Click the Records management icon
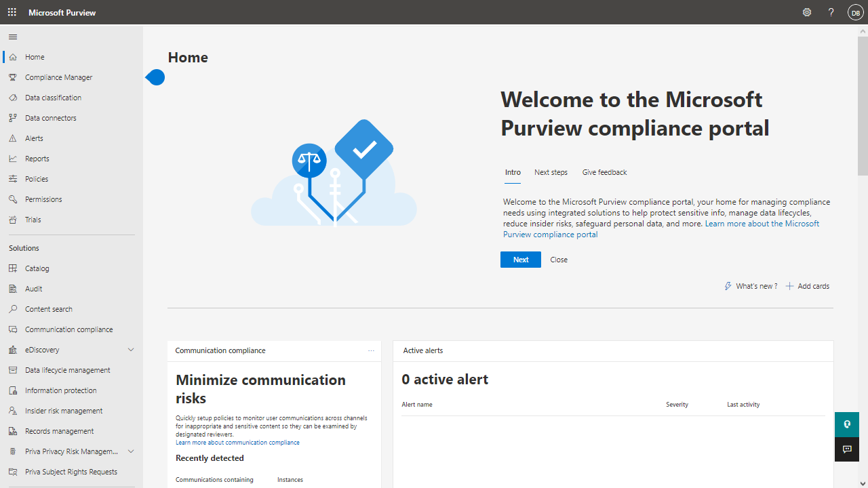 pyautogui.click(x=13, y=431)
